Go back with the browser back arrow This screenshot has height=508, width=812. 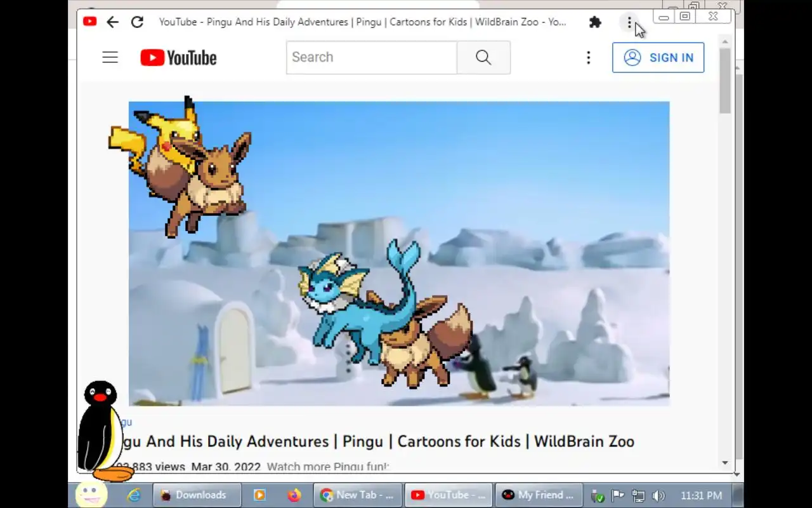click(112, 22)
